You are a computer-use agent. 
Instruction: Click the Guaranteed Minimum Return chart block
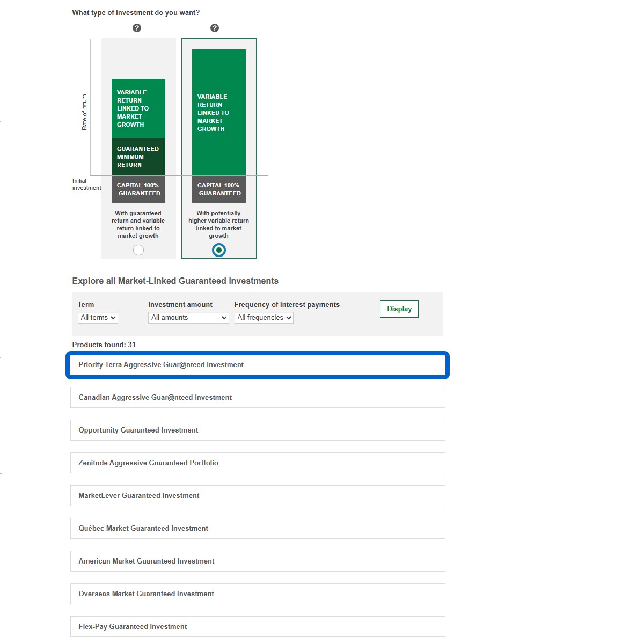tap(138, 157)
